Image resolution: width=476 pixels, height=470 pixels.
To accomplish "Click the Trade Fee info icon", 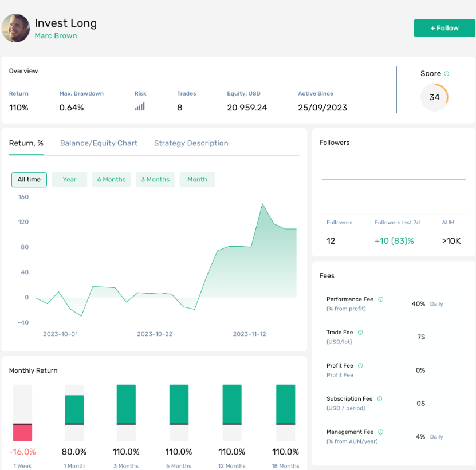I will click(361, 332).
